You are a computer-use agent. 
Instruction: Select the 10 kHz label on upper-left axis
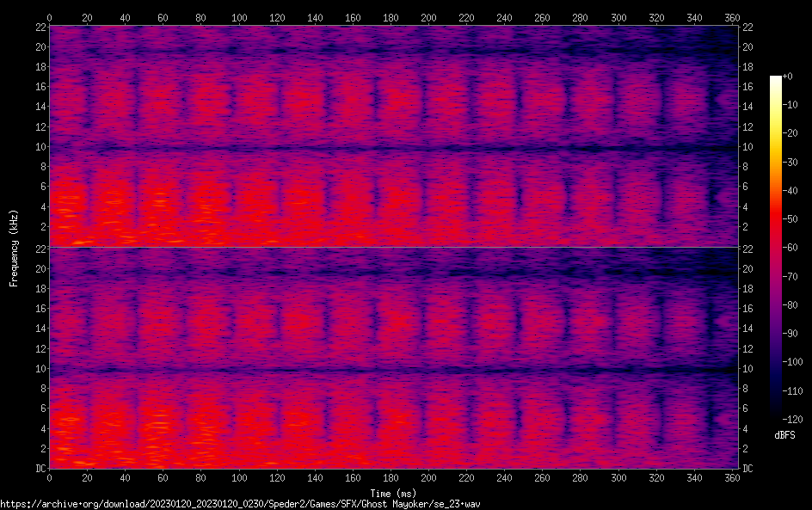click(x=38, y=147)
